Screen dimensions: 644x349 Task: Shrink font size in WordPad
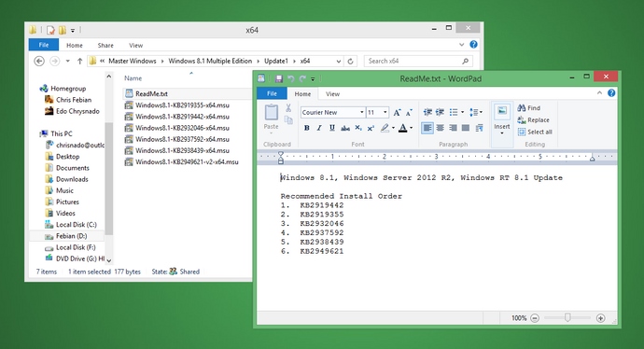(x=409, y=113)
